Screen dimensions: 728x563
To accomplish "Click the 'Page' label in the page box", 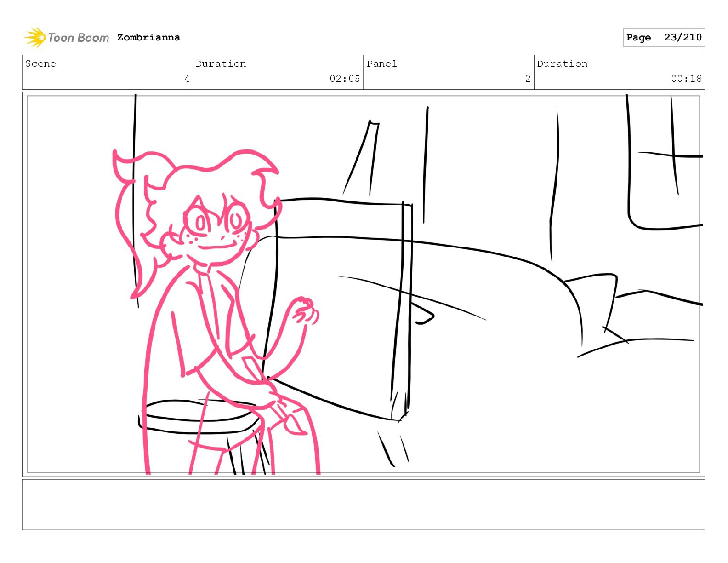I will point(638,38).
